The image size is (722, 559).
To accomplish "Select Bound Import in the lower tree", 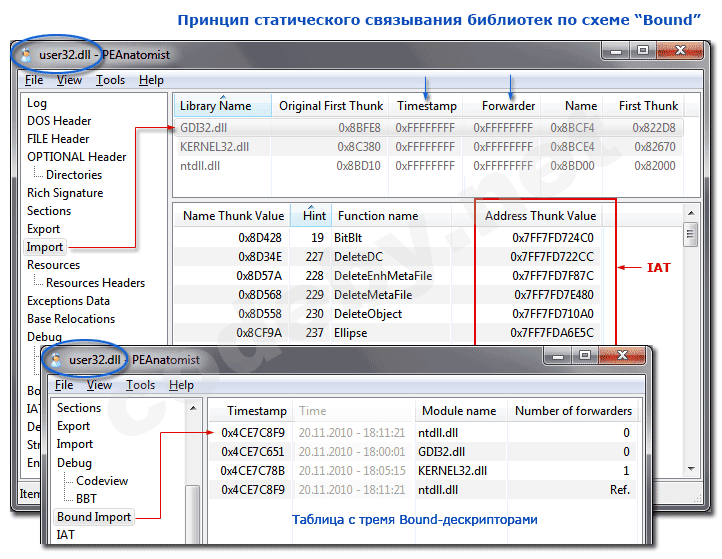I will pos(94,517).
